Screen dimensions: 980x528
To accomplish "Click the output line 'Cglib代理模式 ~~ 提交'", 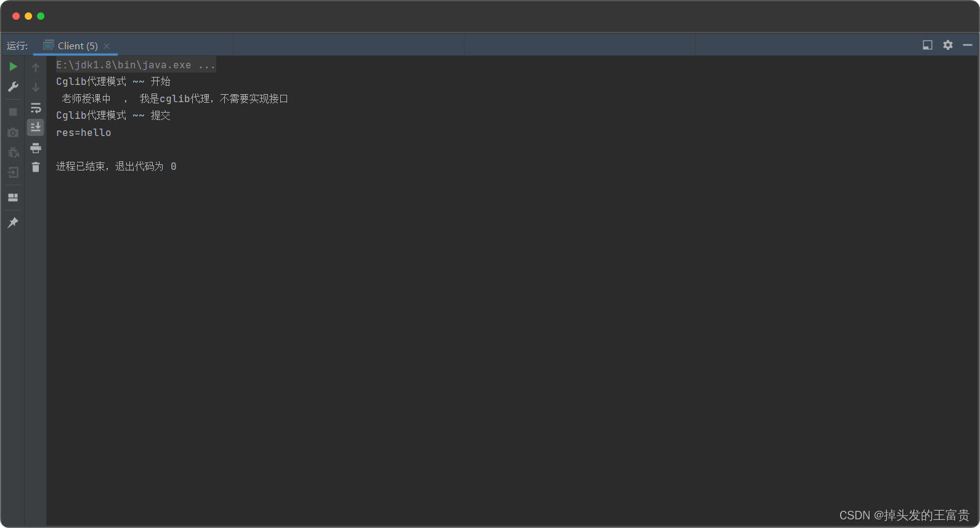I will (x=113, y=115).
